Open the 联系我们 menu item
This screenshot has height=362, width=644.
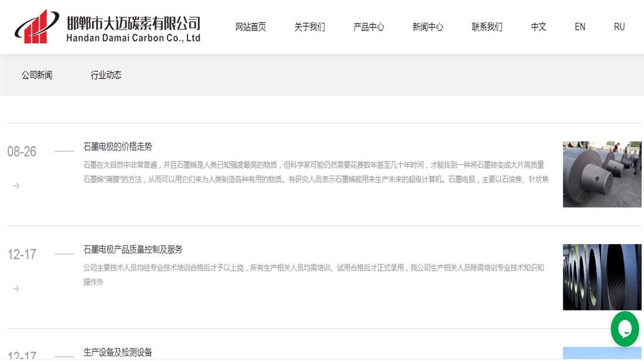tap(487, 27)
